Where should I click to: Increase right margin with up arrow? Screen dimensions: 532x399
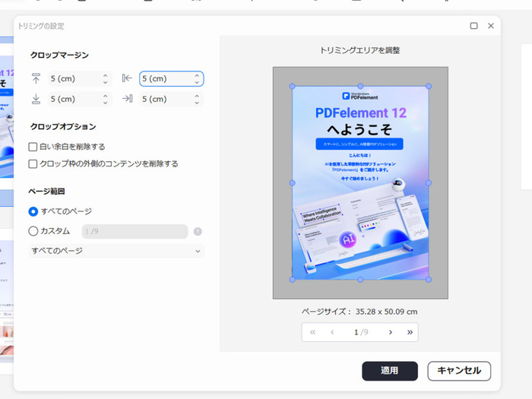point(197,96)
